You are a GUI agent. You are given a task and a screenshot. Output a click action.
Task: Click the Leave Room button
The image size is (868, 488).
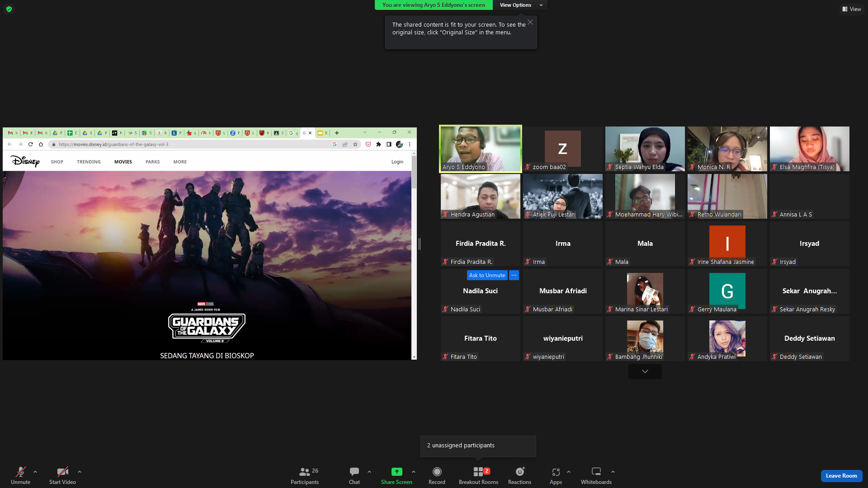click(841, 476)
